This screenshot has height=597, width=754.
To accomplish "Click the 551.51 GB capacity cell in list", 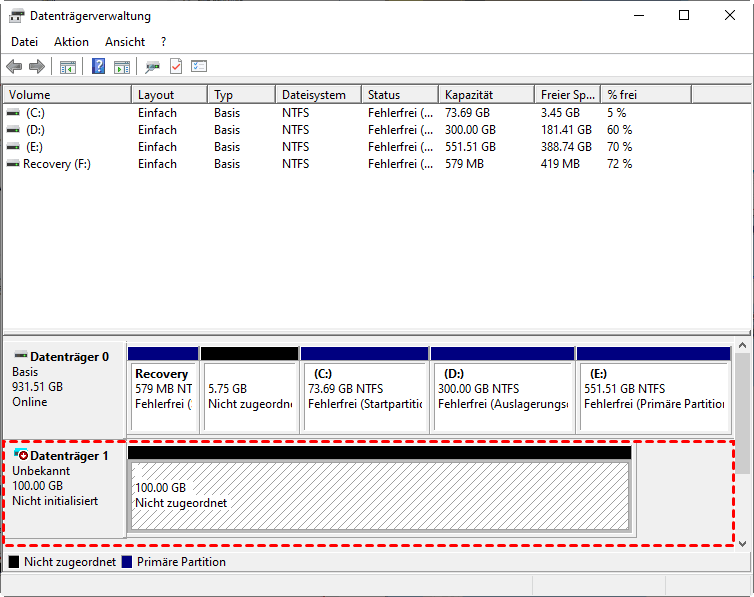I will click(470, 147).
